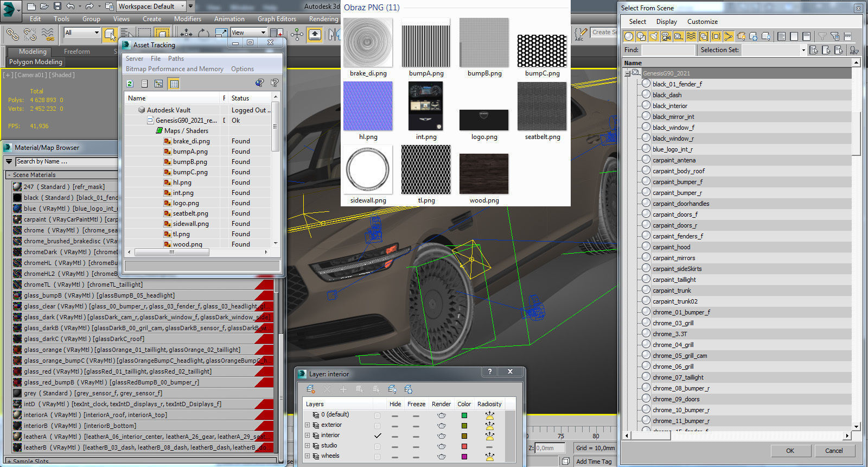This screenshot has height=467, width=868.
Task: Toggle Display Space Warps filter icon
Action: (x=691, y=36)
